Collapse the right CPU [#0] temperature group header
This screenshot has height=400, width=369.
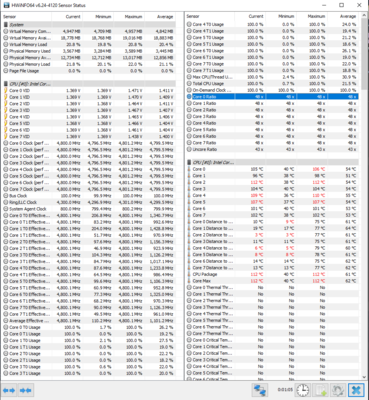[272, 162]
